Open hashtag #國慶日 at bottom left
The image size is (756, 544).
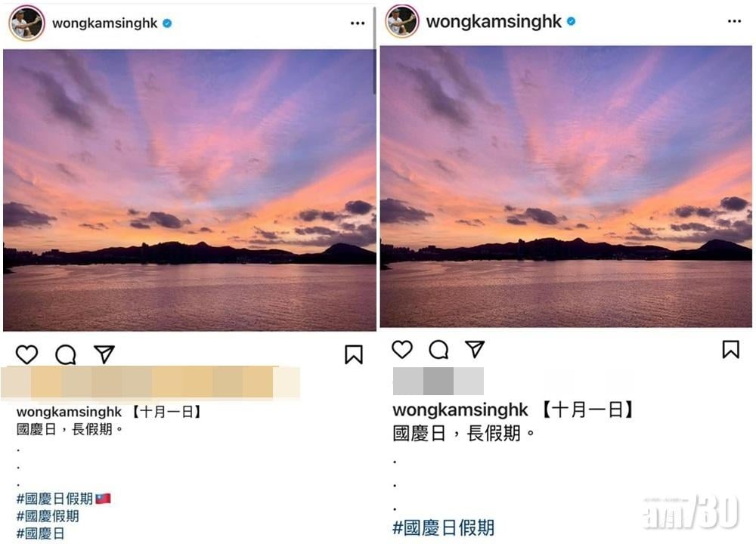coord(41,533)
